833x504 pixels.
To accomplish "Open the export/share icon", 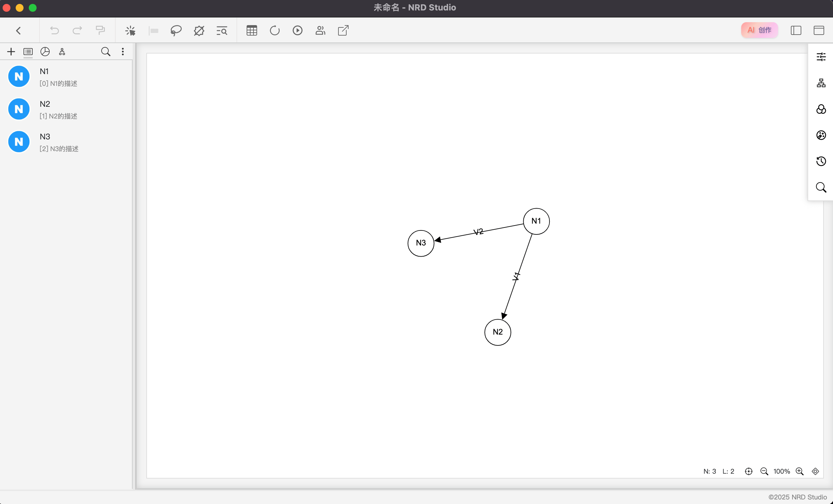I will point(343,31).
